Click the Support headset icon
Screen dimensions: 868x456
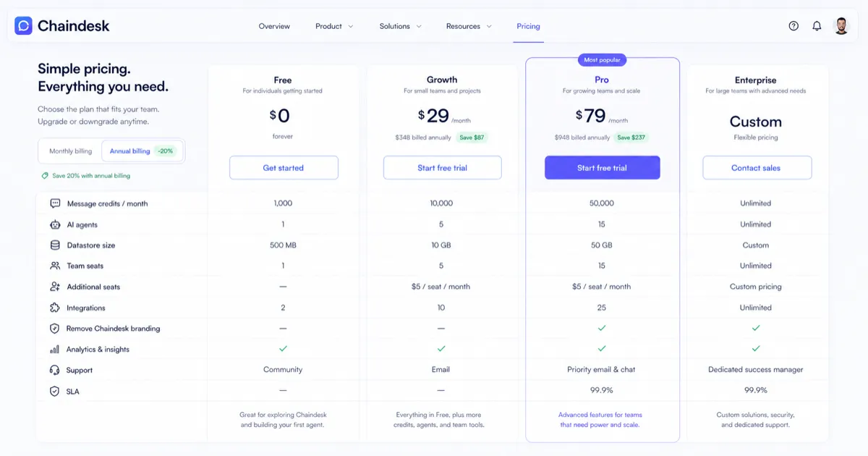(55, 369)
